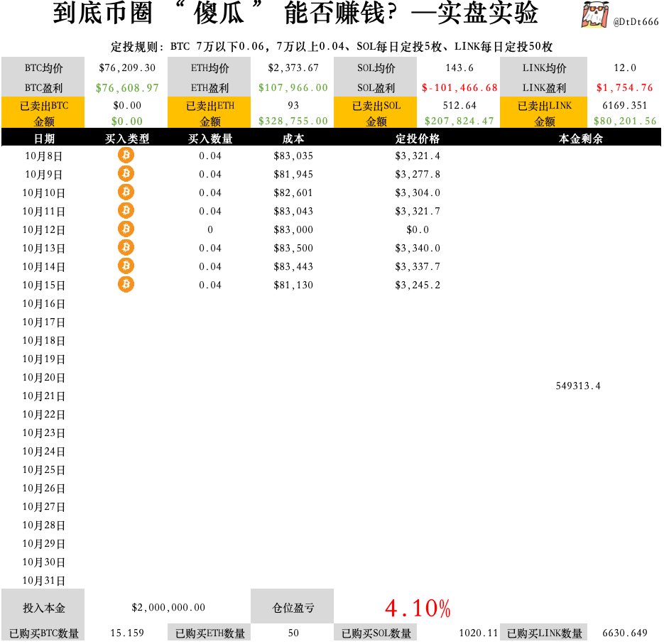The image size is (664, 644).
Task: Click the 4.10% 仓位盈亏 figure
Action: [x=418, y=608]
